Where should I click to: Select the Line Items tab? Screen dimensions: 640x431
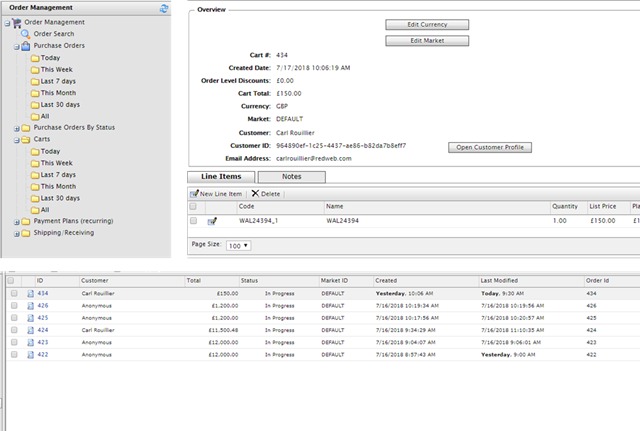click(221, 176)
